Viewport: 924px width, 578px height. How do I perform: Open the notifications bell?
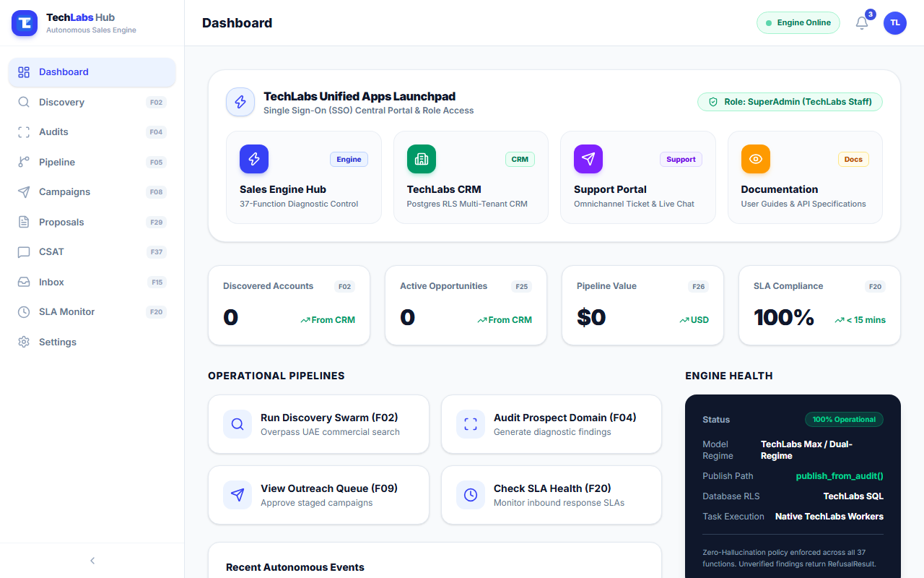[862, 23]
